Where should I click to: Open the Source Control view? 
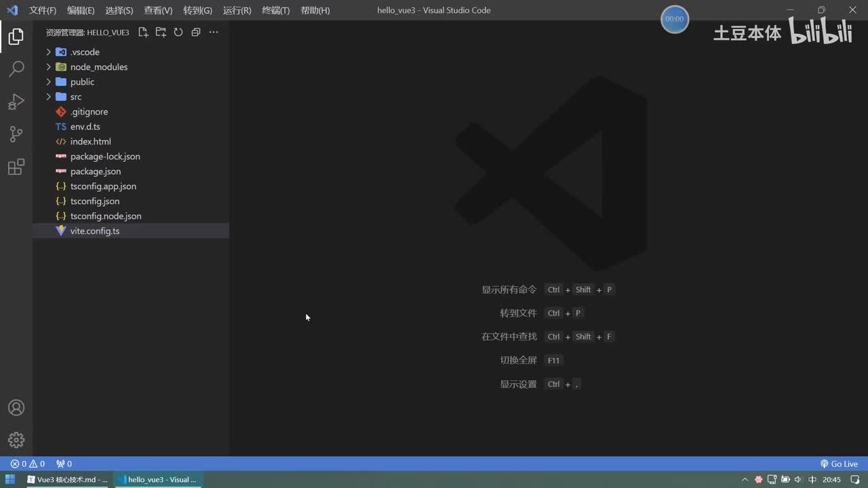click(16, 134)
